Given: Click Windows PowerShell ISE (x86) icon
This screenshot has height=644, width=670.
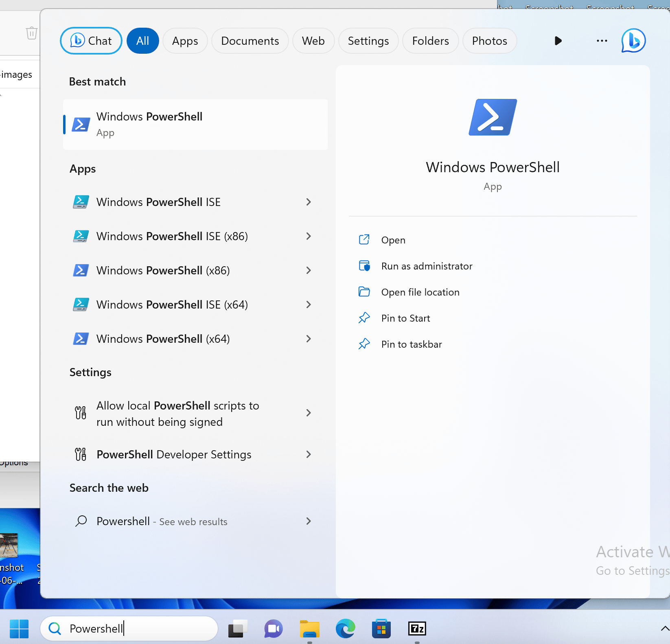Looking at the screenshot, I should [x=81, y=236].
